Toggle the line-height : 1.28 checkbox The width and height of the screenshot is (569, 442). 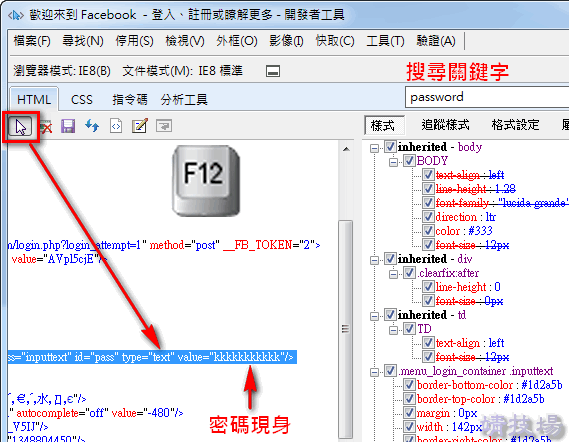pos(428,188)
